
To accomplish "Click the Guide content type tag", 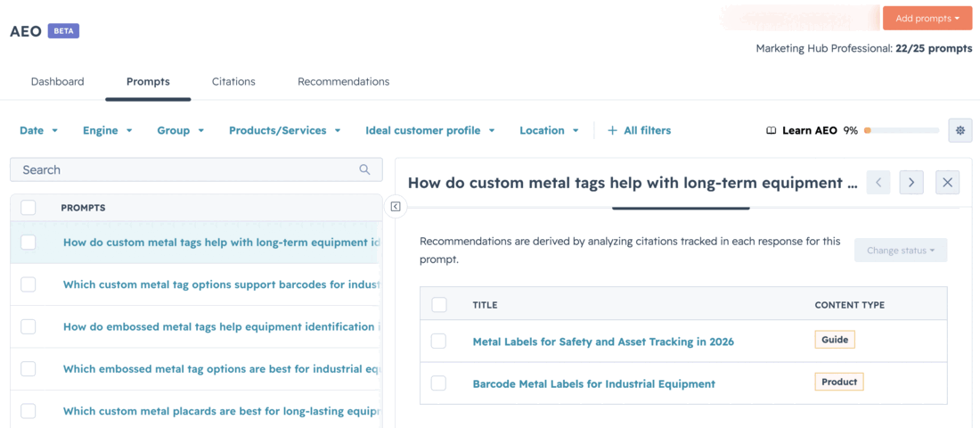I will point(835,340).
